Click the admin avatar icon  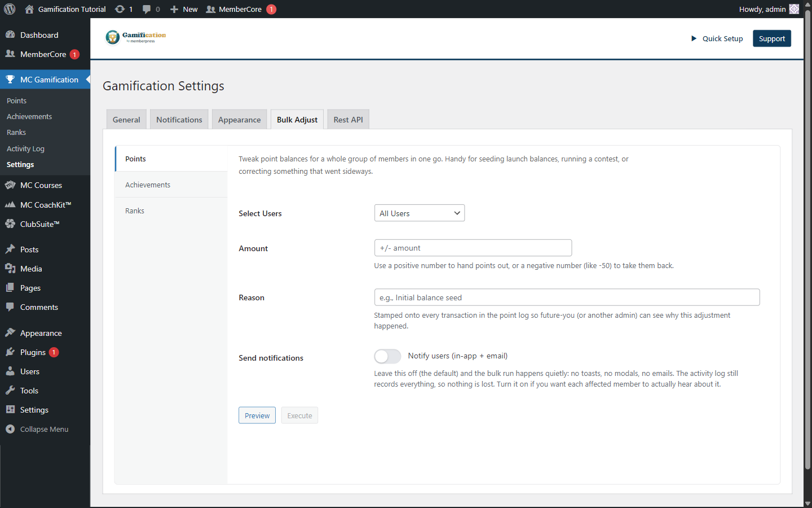(794, 9)
